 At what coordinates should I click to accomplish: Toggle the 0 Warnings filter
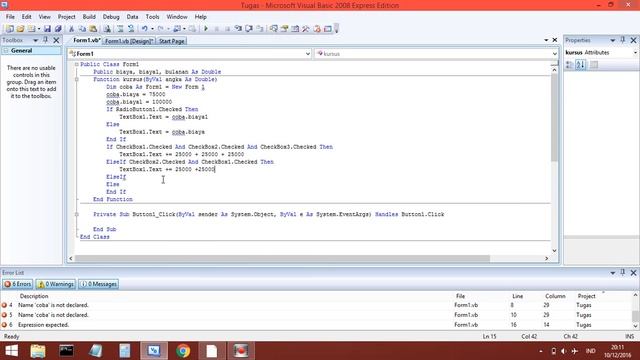56,284
